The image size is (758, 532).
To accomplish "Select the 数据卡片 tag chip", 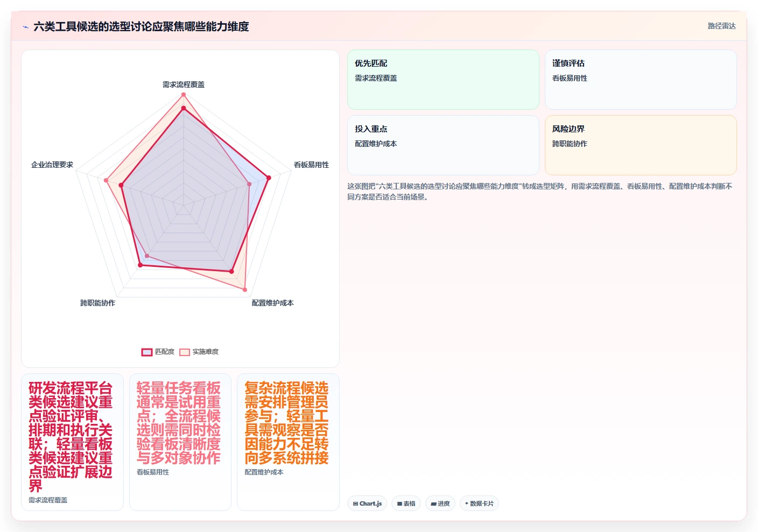I will 479,503.
